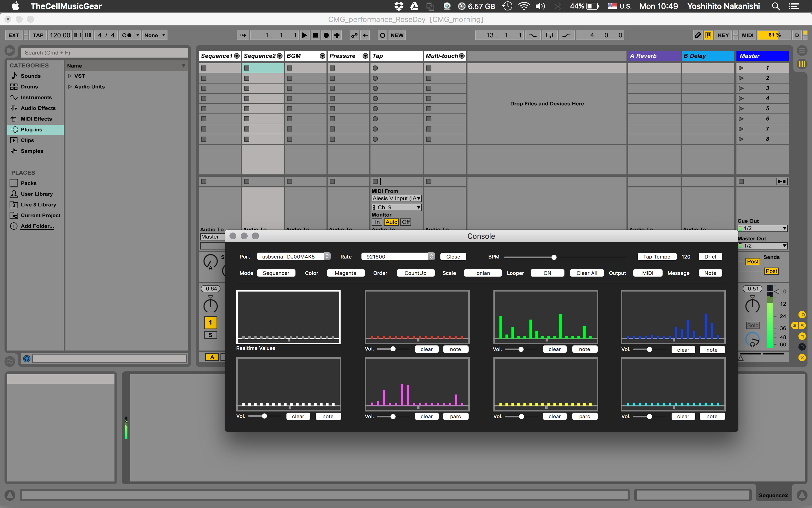
Task: Toggle the Crossfader section X icon
Action: [x=802, y=358]
